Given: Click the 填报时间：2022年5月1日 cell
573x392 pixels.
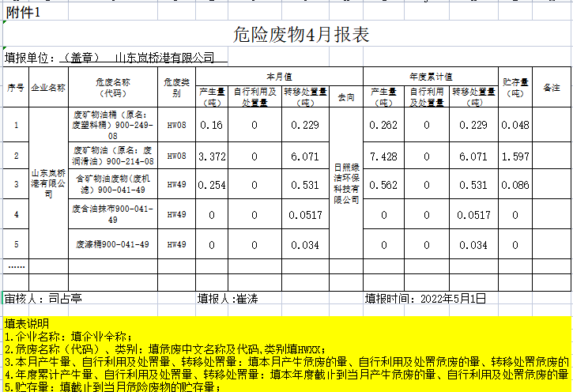Looking at the screenshot, I should tap(425, 299).
